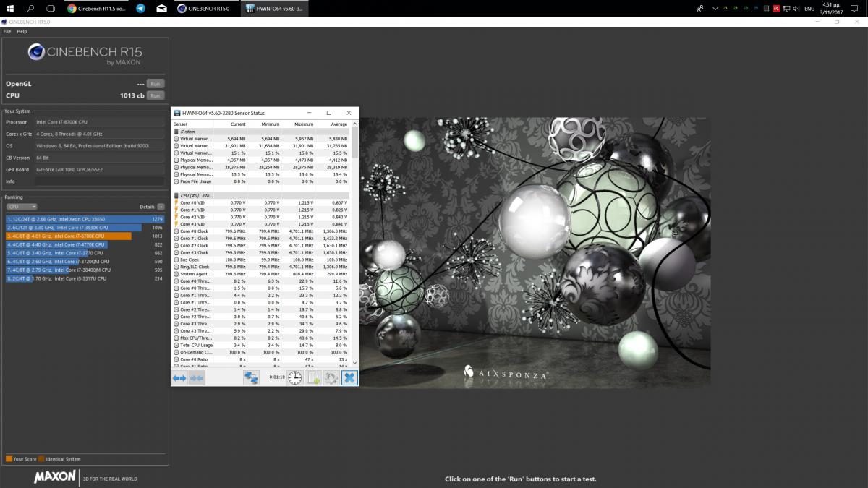The height and width of the screenshot is (488, 868).
Task: Reset min/max values with the clock icon
Action: 295,377
